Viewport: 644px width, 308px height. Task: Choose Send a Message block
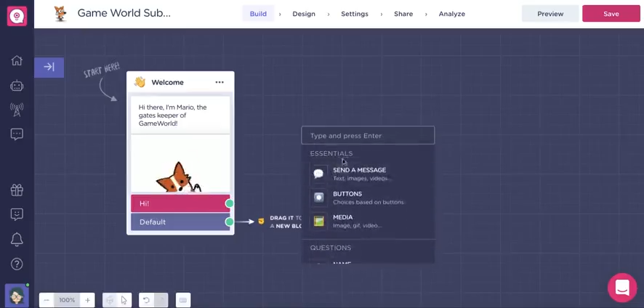368,174
